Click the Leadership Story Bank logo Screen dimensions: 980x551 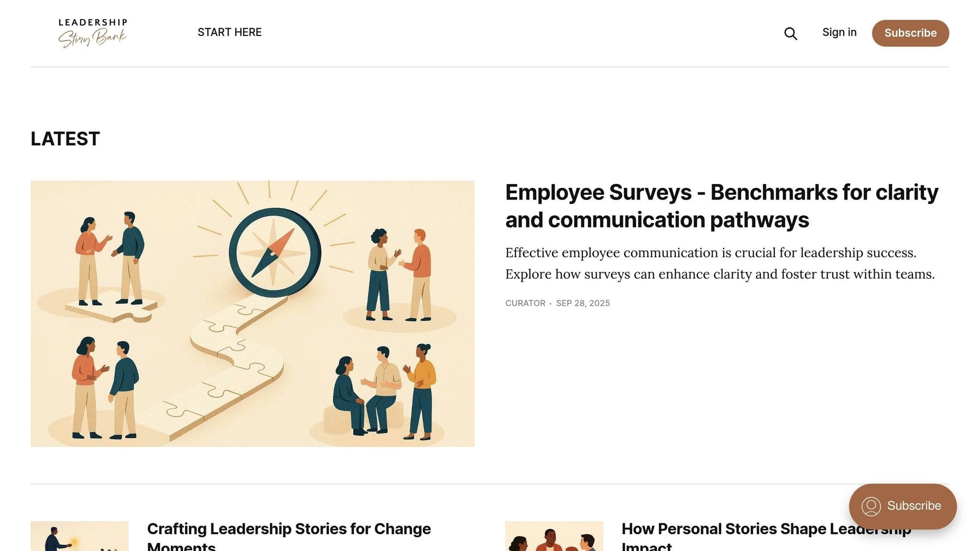pyautogui.click(x=92, y=33)
